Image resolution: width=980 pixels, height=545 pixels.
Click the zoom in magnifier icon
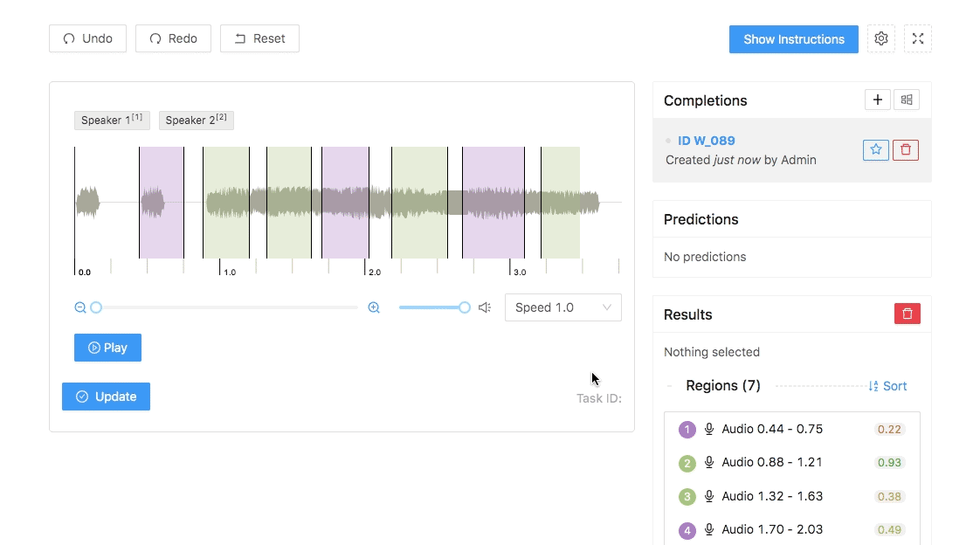point(374,307)
